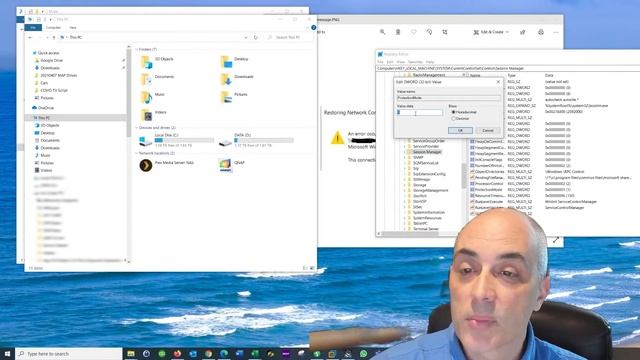Go up one level in File Explorer
This screenshot has height=360, width=640.
pos(53,37)
